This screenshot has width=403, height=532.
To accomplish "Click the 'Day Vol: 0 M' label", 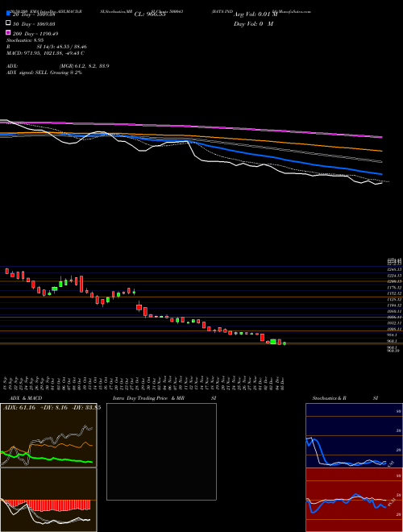I will click(x=253, y=24).
